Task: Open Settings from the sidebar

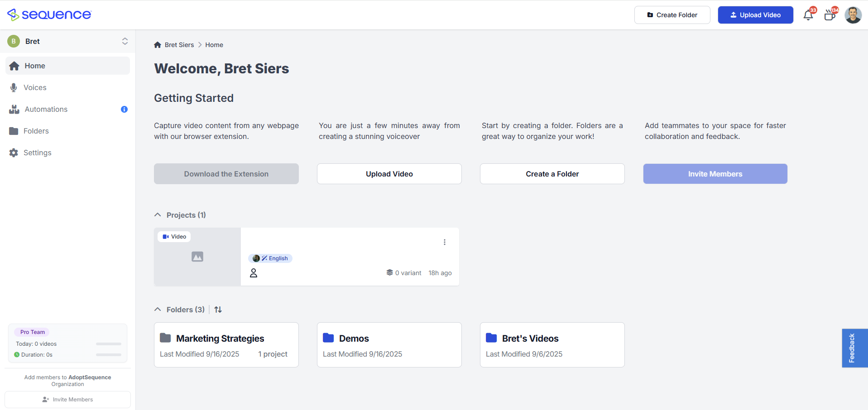Action: coord(37,153)
